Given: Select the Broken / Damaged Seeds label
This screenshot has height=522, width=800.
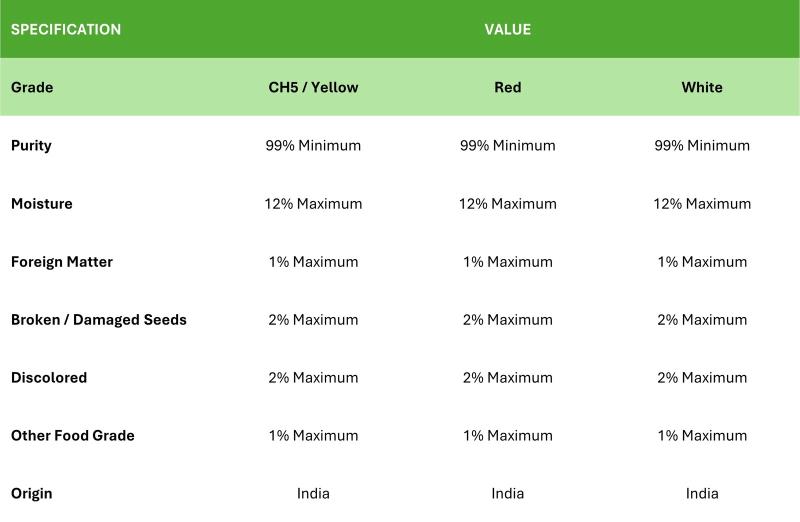Looking at the screenshot, I should click(99, 320).
